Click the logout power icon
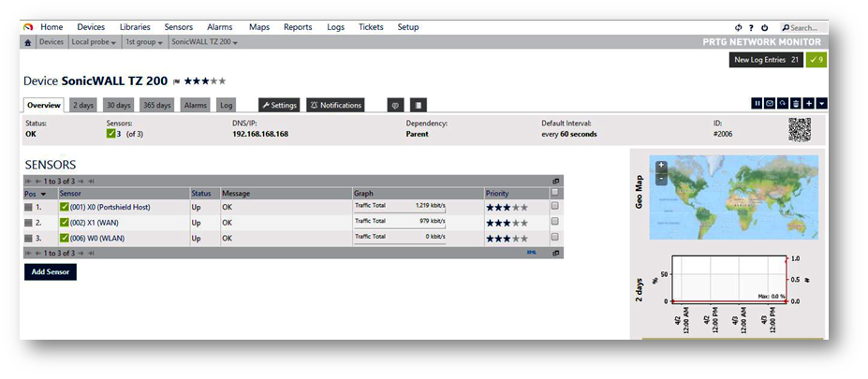The height and width of the screenshot is (379, 868). pos(764,28)
